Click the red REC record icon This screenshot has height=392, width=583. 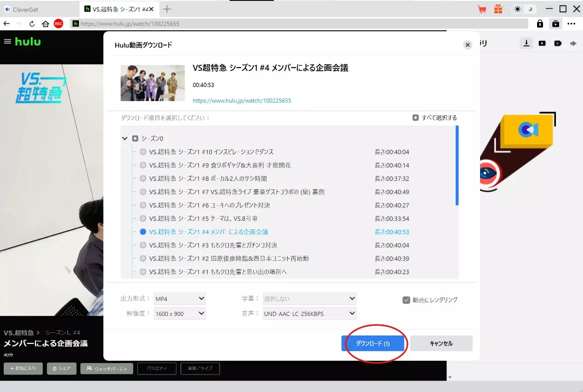point(58,23)
